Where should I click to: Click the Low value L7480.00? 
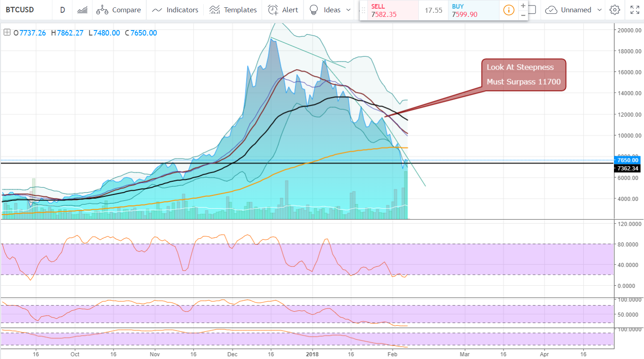coord(104,33)
